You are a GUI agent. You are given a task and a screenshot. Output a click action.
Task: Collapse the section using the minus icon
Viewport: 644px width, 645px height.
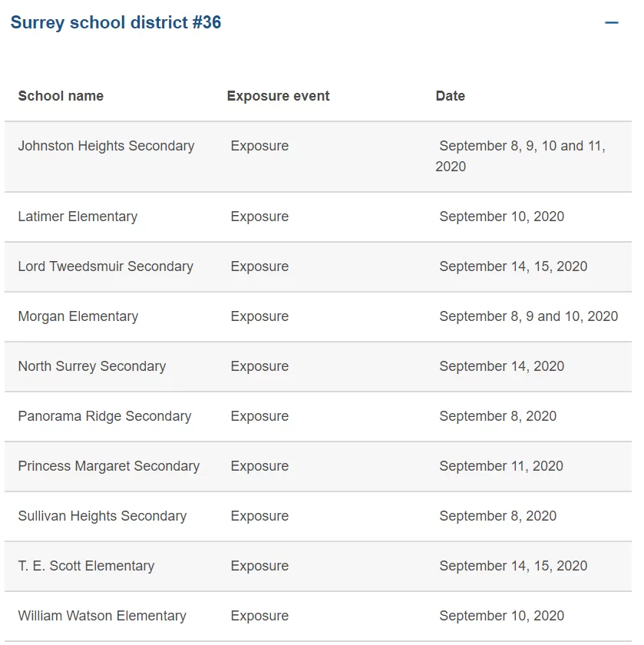pyautogui.click(x=611, y=22)
